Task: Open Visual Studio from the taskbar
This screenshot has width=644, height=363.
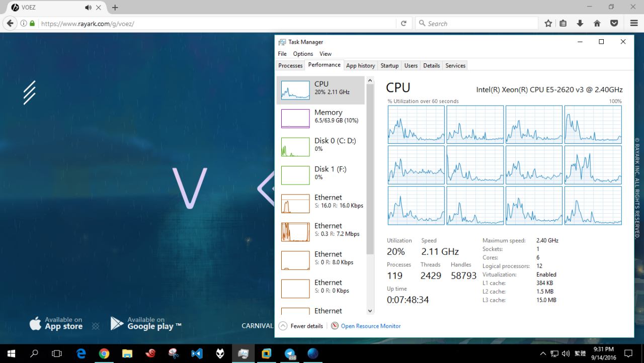Action: coord(197,353)
